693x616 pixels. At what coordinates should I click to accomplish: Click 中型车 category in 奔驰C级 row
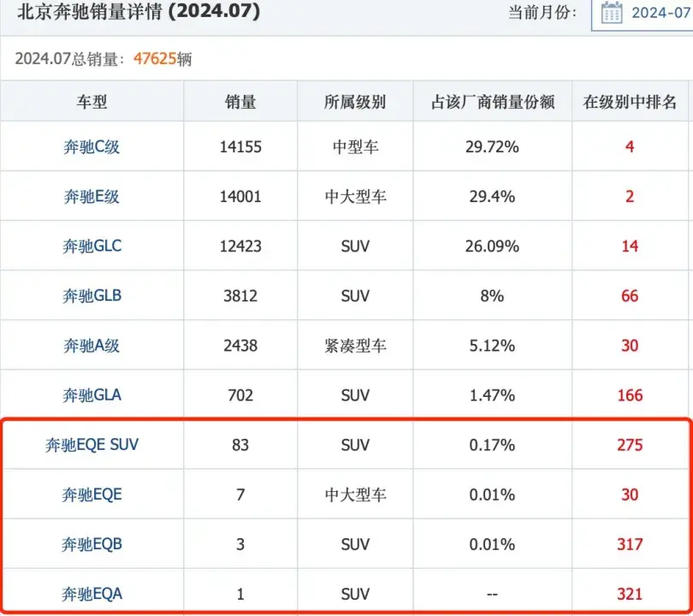[355, 146]
